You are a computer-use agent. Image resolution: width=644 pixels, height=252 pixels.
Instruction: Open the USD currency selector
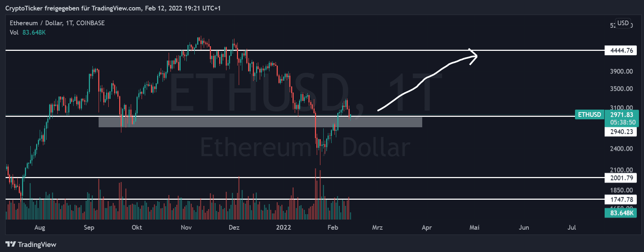coord(623,23)
